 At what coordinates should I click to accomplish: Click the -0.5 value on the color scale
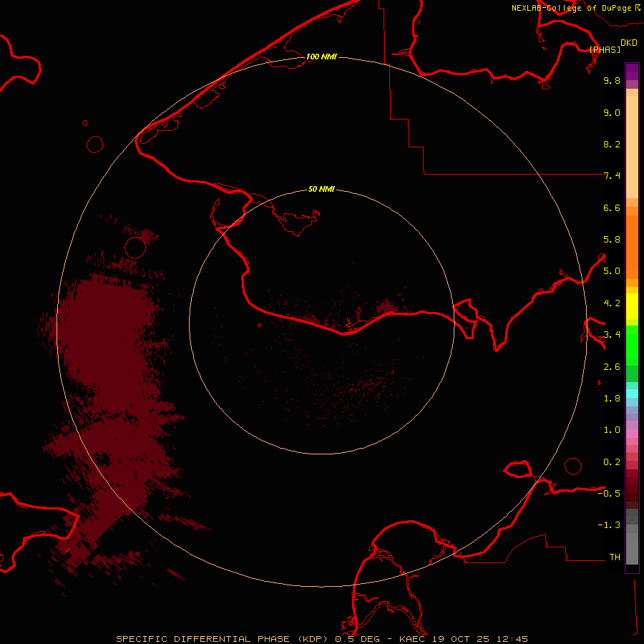(609, 494)
